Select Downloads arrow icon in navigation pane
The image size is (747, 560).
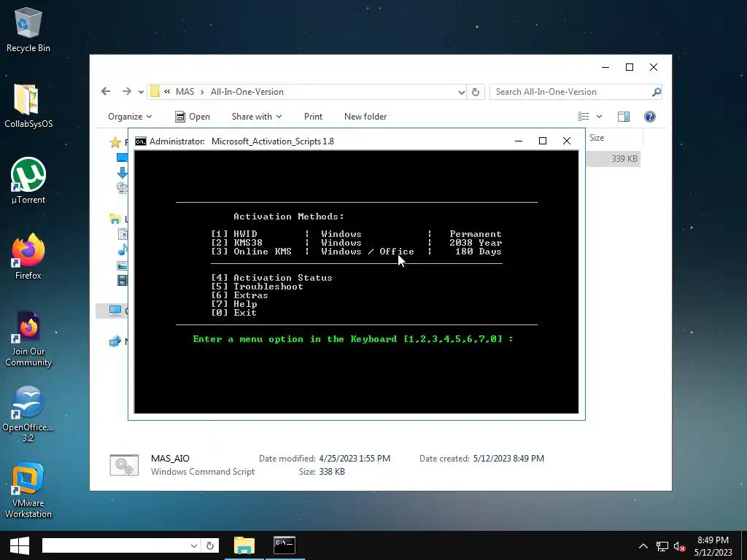[122, 172]
